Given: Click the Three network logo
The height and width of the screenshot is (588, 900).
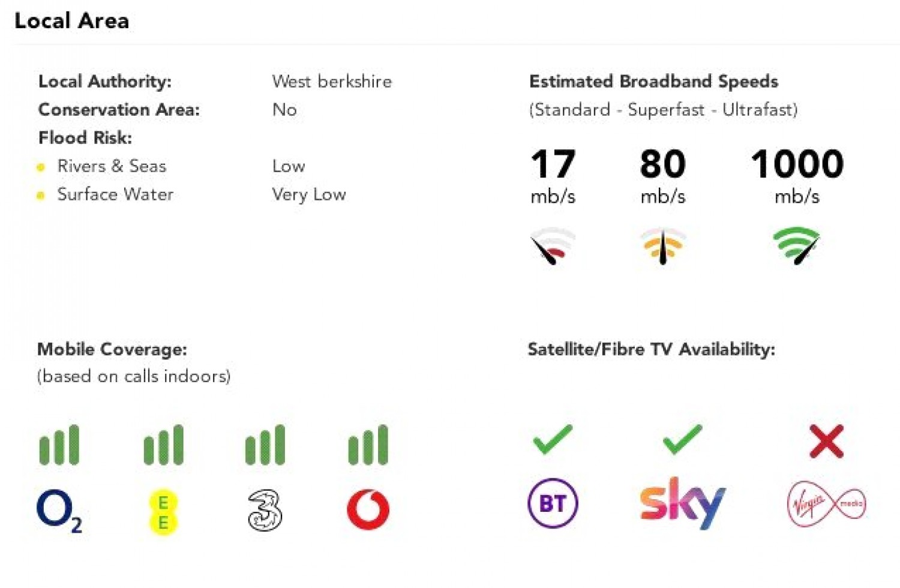Looking at the screenshot, I should [265, 510].
